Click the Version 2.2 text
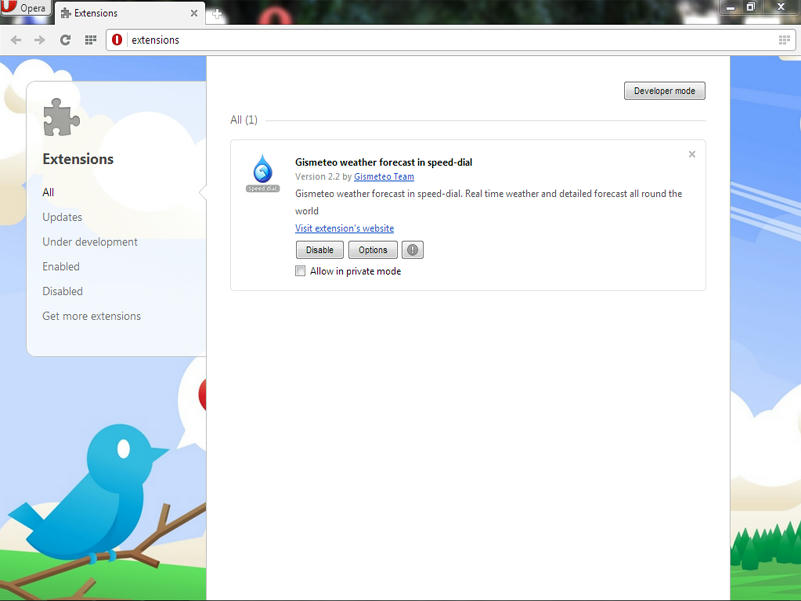Viewport: 801px width, 601px height. tap(317, 177)
